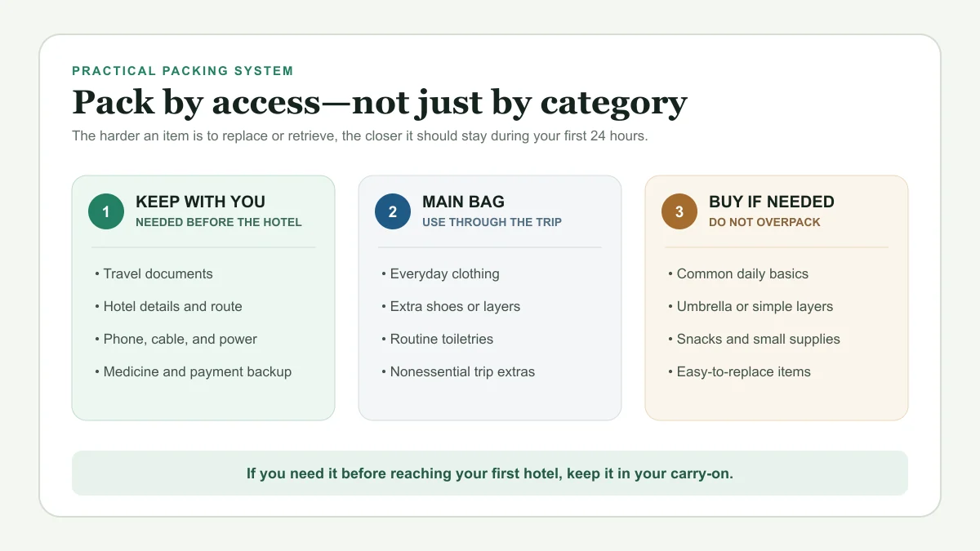The image size is (980, 551).
Task: Click Nonessential trip extras item
Action: 458,371
